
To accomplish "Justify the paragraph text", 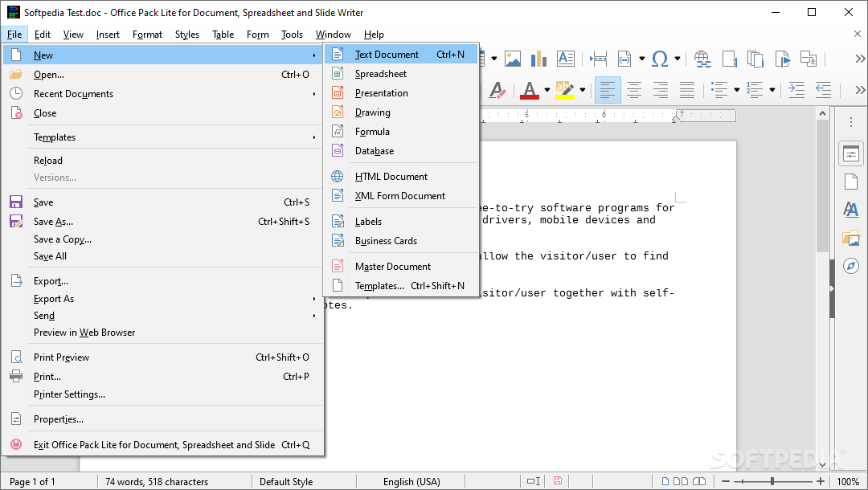I will 687,90.
